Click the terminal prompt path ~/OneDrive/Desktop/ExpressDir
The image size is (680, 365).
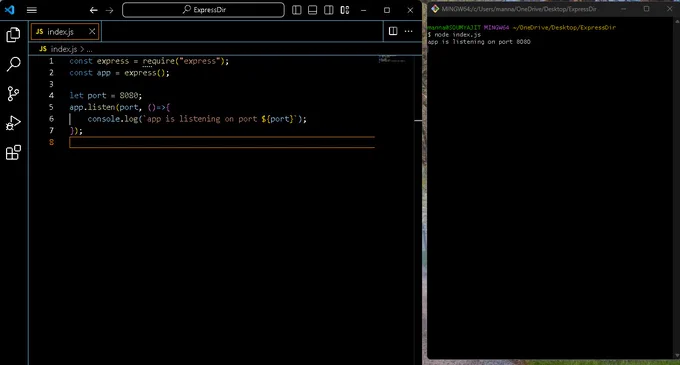564,27
